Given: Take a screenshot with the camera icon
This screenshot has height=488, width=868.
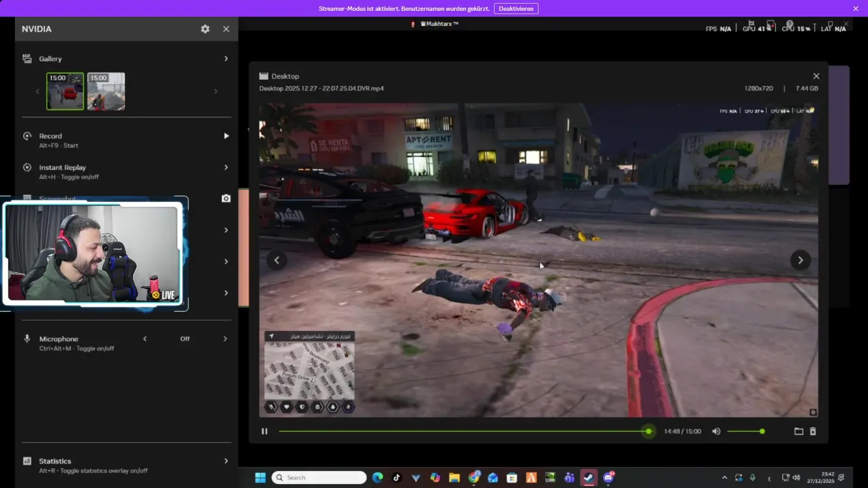Looking at the screenshot, I should tap(226, 199).
